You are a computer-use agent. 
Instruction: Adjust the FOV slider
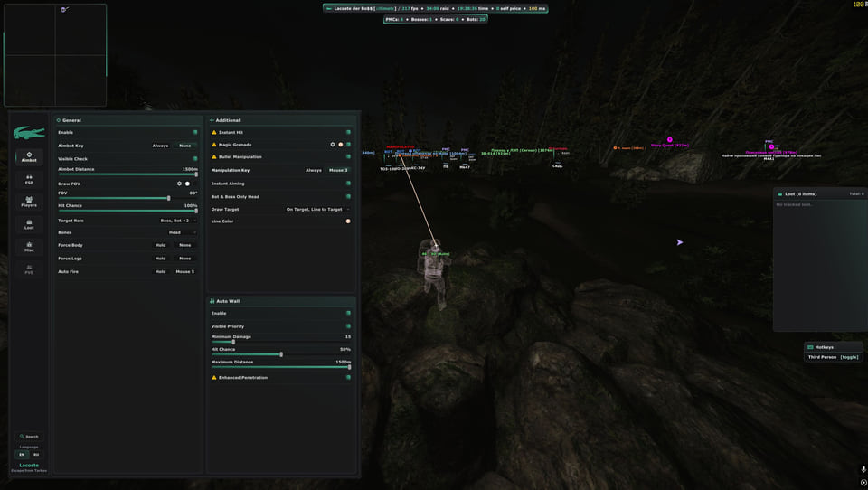(x=127, y=198)
